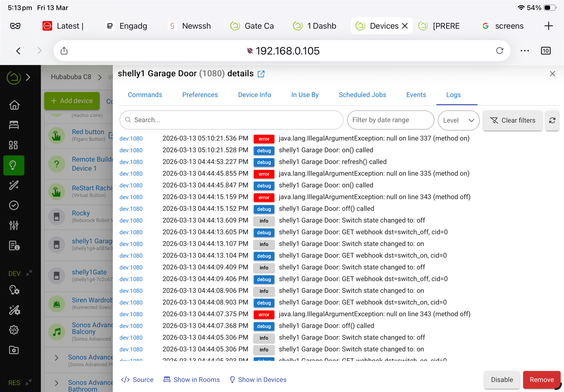Expand the Hubitat sidebar with chevron

(28, 77)
